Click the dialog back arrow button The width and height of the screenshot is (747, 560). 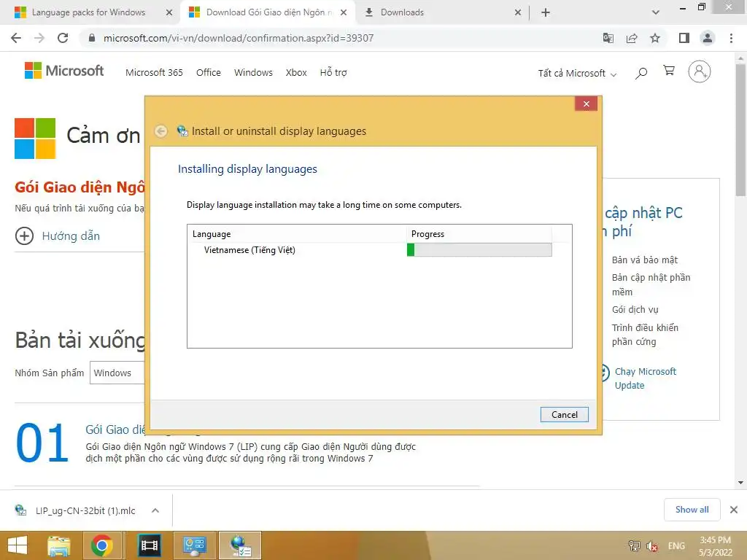(161, 131)
